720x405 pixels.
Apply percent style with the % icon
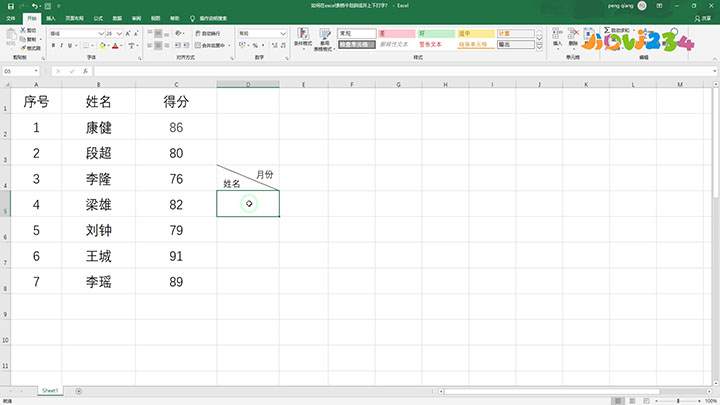click(255, 45)
